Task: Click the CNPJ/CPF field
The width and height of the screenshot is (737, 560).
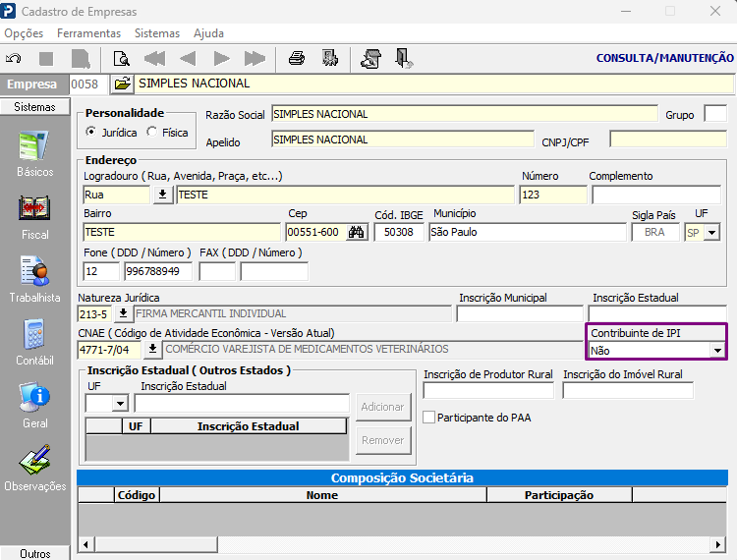Action: [668, 140]
